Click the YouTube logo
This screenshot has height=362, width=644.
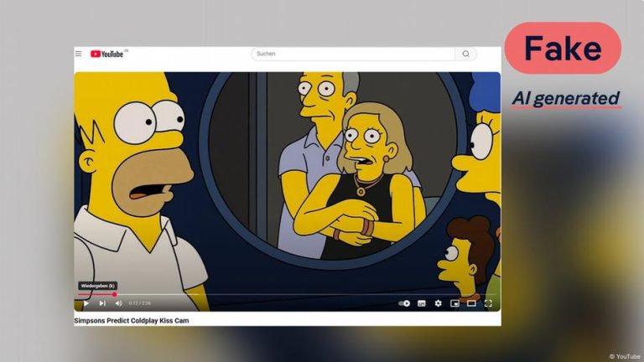107,54
